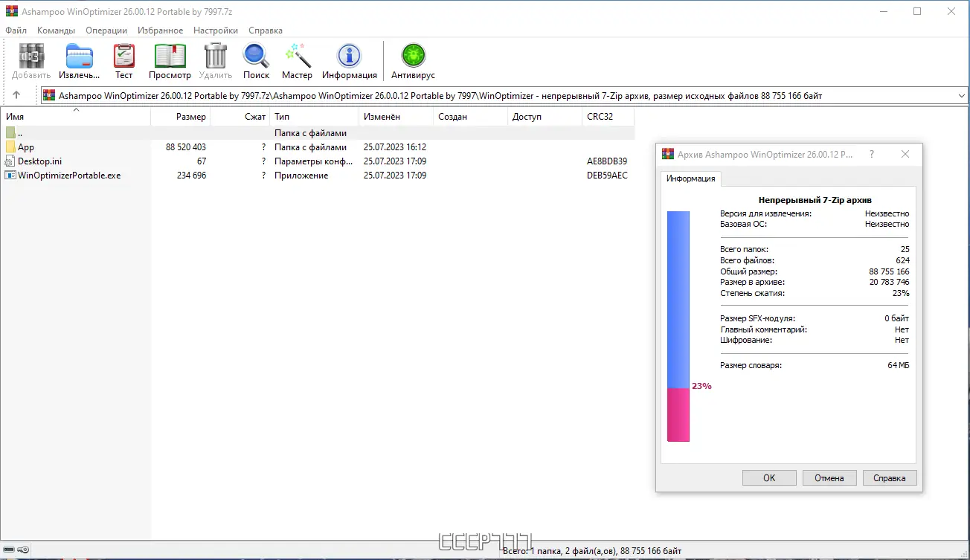Click the 23% compression ratio bar
Screen dimensions: 970x560
pyautogui.click(x=678, y=415)
